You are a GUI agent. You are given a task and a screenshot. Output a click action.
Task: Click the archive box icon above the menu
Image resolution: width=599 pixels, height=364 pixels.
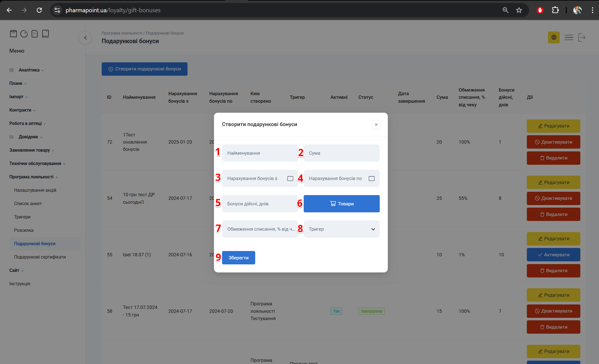point(13,34)
